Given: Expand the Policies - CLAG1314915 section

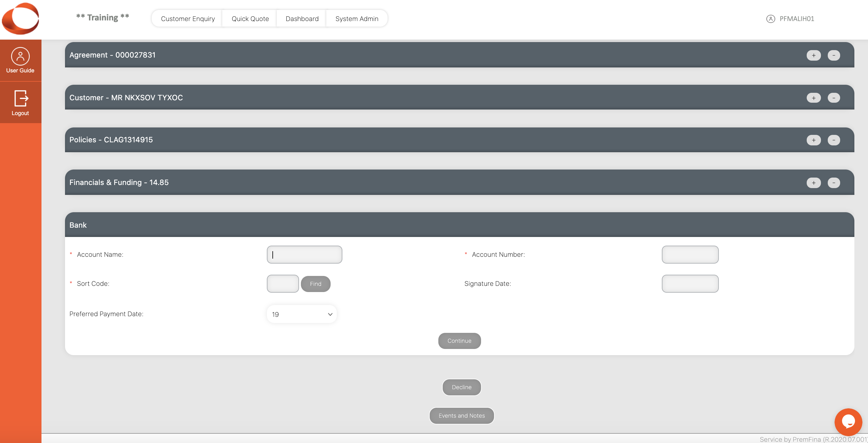Looking at the screenshot, I should [814, 140].
